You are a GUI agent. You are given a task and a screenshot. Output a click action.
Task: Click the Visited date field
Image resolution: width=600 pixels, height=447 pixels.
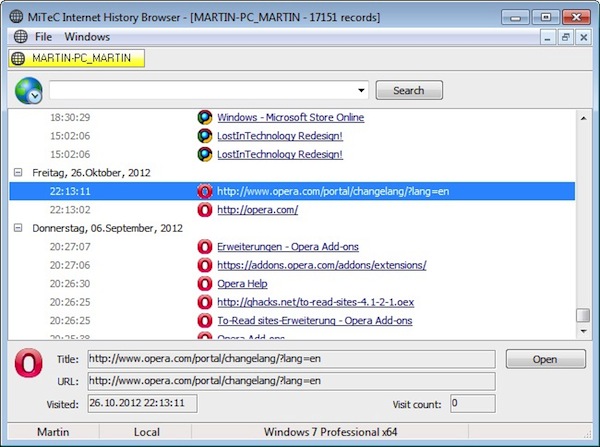[142, 403]
